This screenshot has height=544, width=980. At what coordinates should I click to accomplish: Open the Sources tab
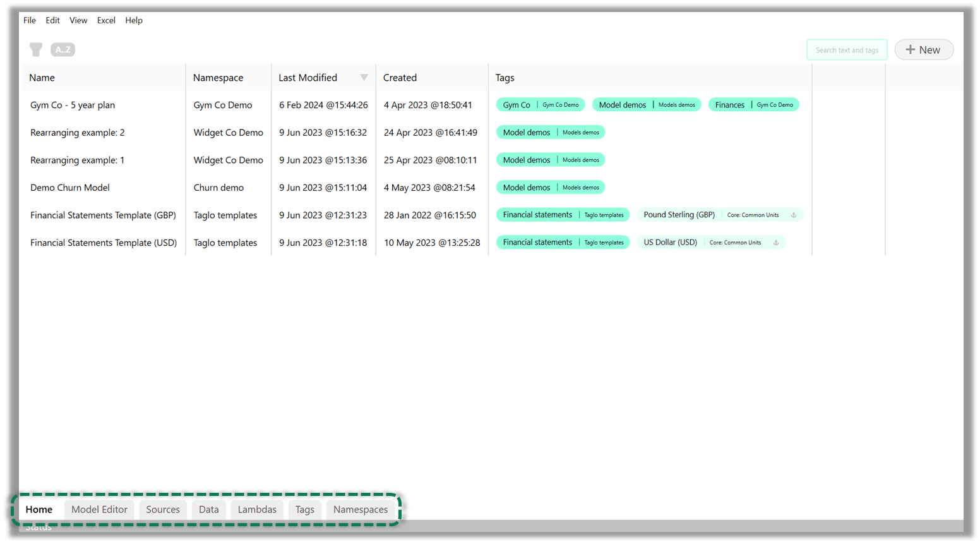(x=163, y=509)
